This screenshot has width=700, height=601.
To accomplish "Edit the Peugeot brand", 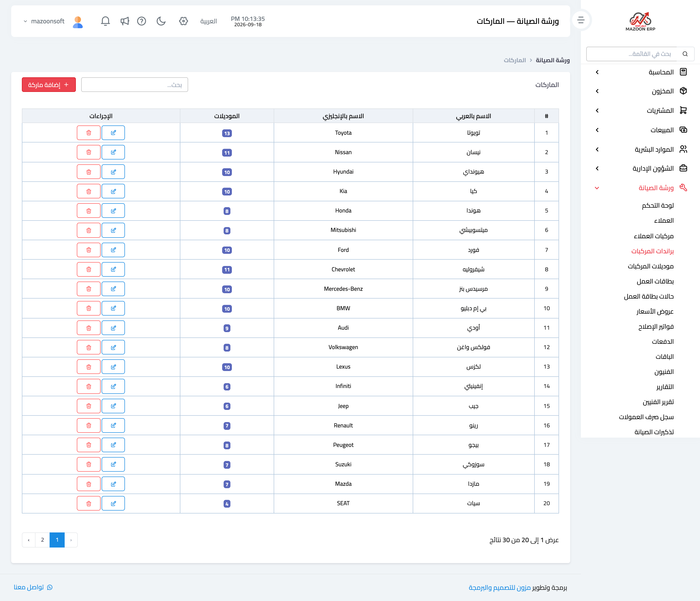I will 113,445.
